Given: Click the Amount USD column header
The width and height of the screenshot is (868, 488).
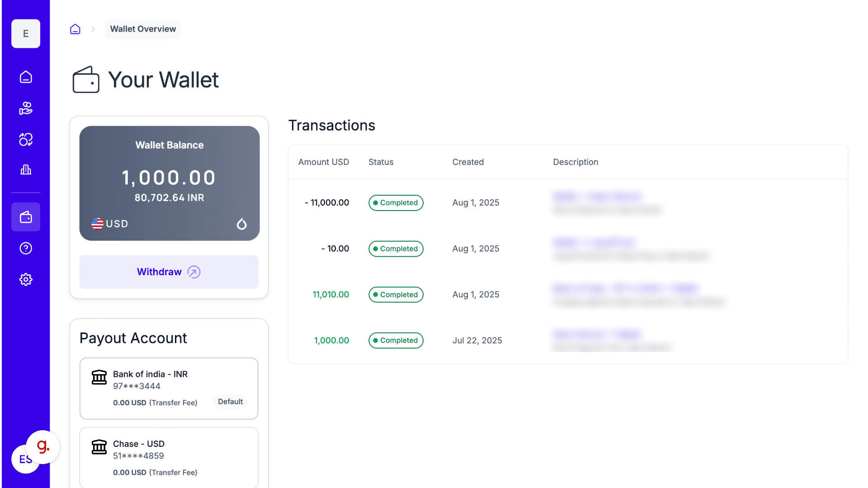Looking at the screenshot, I should click(323, 162).
